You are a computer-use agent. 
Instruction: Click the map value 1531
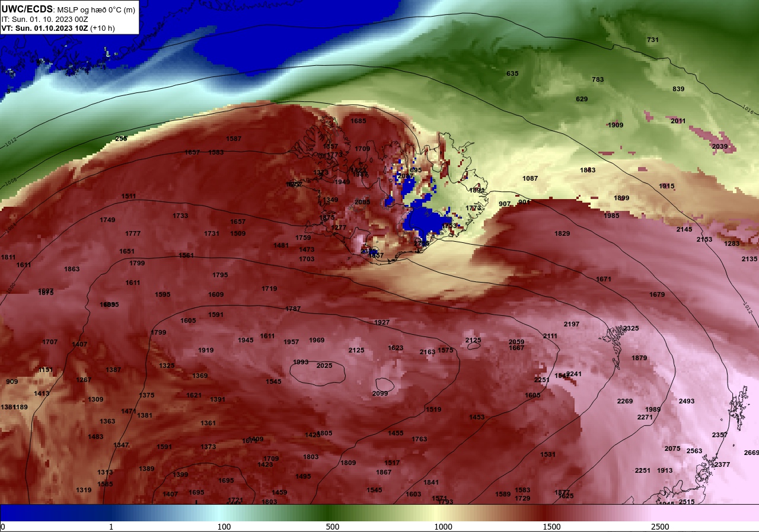tap(548, 454)
